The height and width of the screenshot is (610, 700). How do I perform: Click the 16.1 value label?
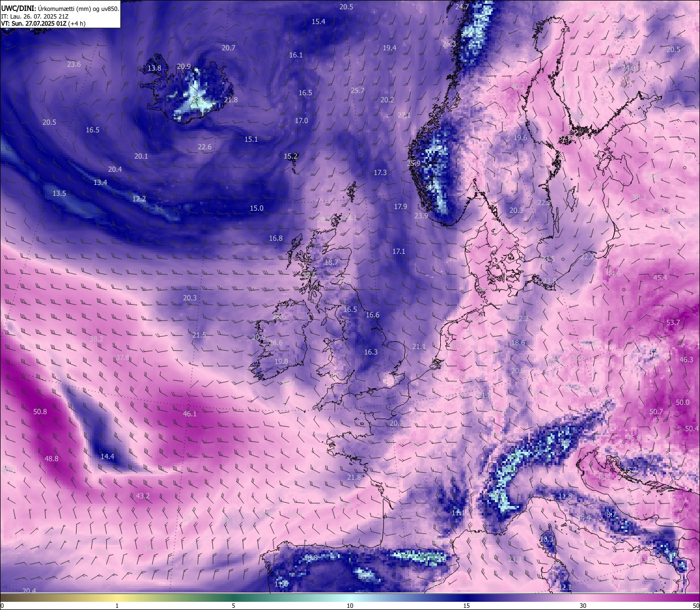[x=296, y=55]
